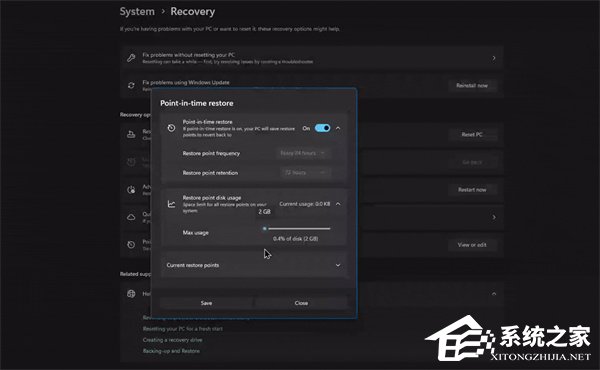The height and width of the screenshot is (370, 600).
Task: Click the cloud icon in Recovery options
Action: tap(131, 217)
